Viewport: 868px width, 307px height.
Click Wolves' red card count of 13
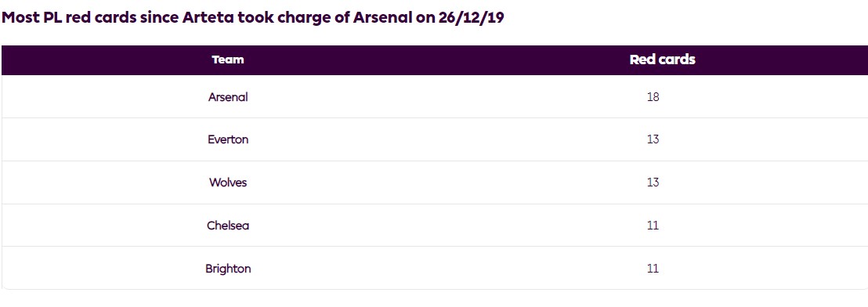click(x=653, y=182)
